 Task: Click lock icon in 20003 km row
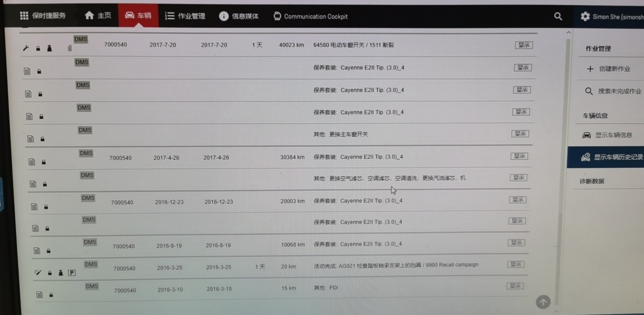point(46,207)
